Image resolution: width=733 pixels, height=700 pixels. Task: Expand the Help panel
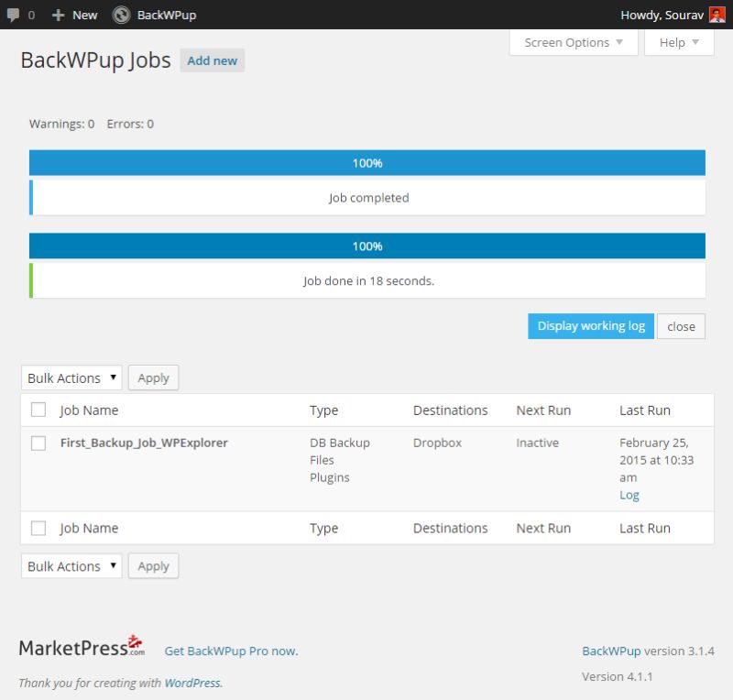click(679, 42)
